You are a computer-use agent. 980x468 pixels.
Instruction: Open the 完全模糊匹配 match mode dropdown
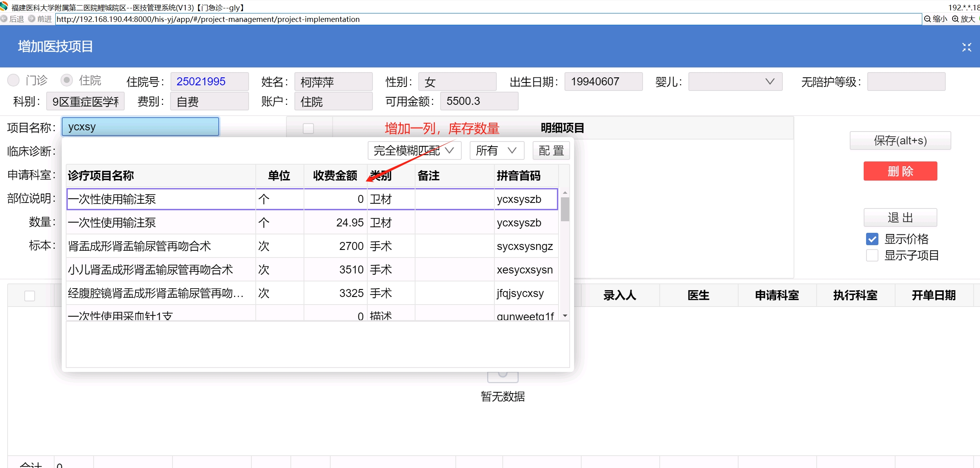(x=414, y=150)
